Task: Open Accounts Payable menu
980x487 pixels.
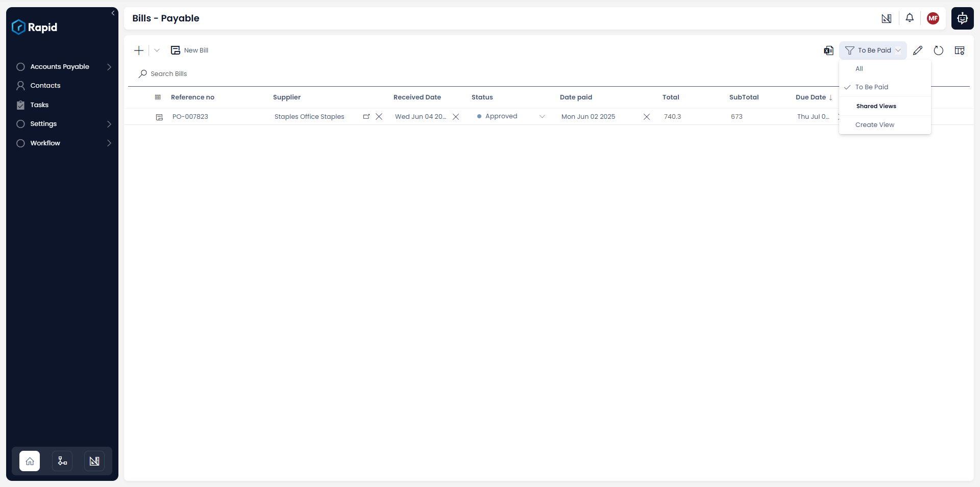Action: (x=60, y=67)
